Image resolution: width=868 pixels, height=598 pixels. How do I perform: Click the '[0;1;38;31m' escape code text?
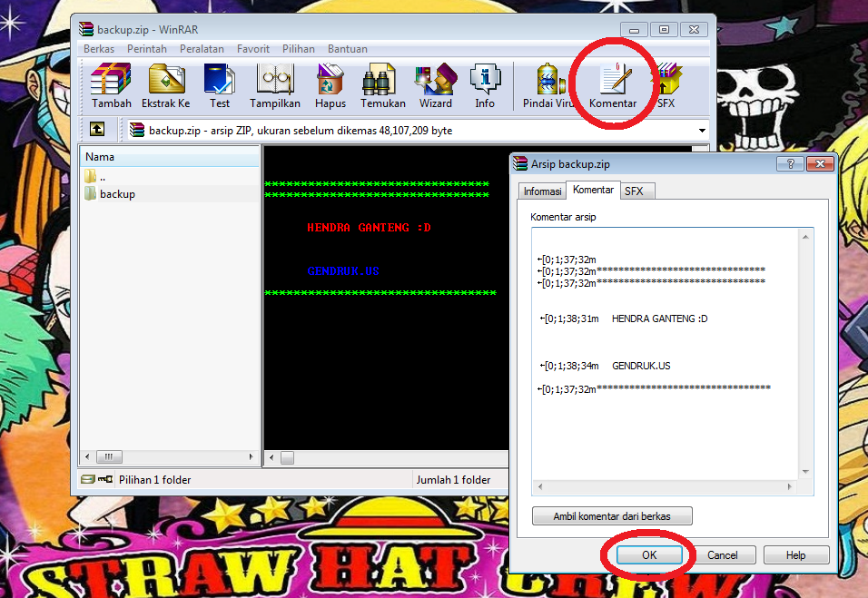(x=571, y=319)
